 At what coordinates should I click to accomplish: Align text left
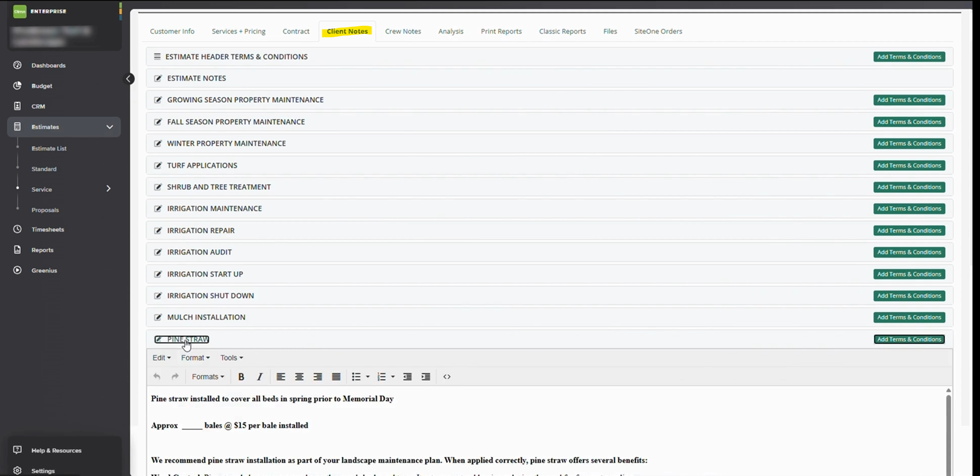tap(281, 377)
